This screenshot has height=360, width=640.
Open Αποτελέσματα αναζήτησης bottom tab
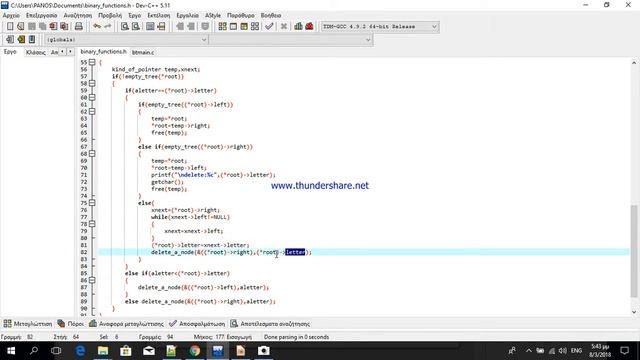(x=270, y=324)
